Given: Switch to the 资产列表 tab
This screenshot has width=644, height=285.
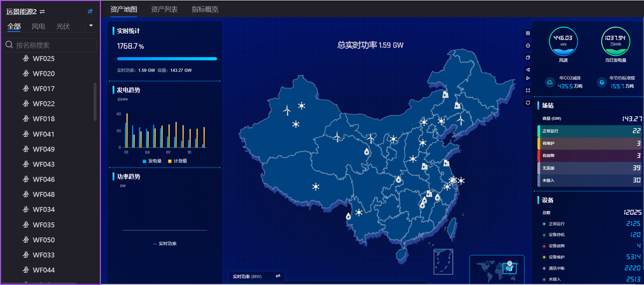Looking at the screenshot, I should click(x=164, y=9).
